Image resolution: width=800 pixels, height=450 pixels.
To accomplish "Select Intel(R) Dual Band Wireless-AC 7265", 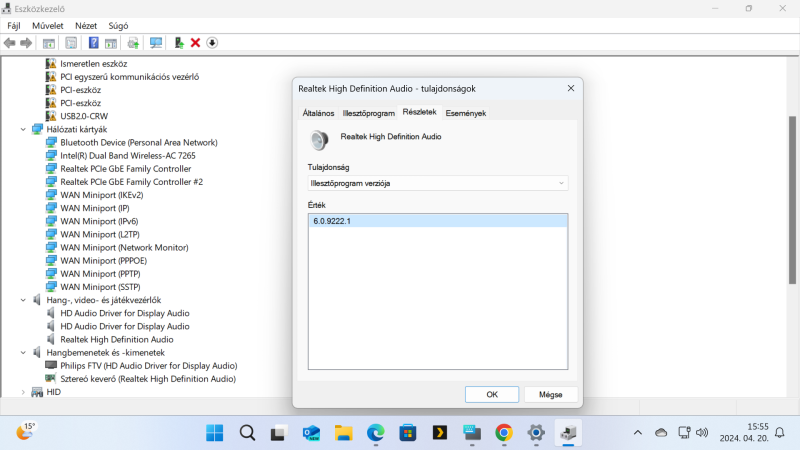I will (128, 156).
